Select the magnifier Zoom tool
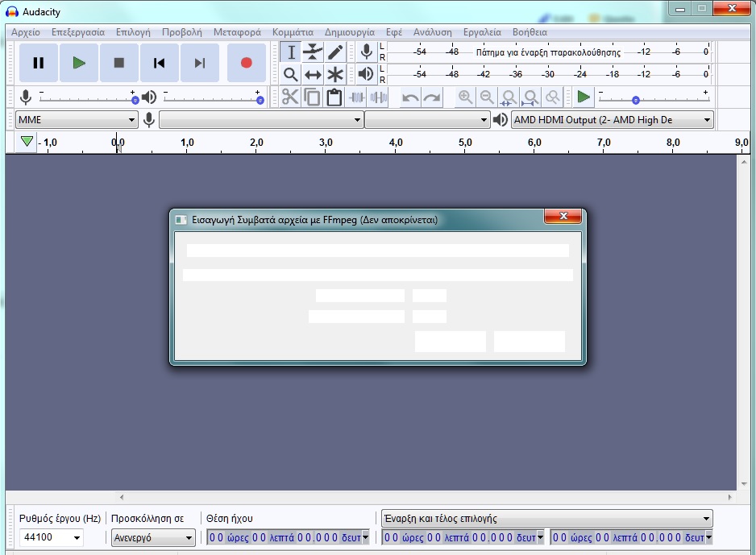 pyautogui.click(x=291, y=74)
